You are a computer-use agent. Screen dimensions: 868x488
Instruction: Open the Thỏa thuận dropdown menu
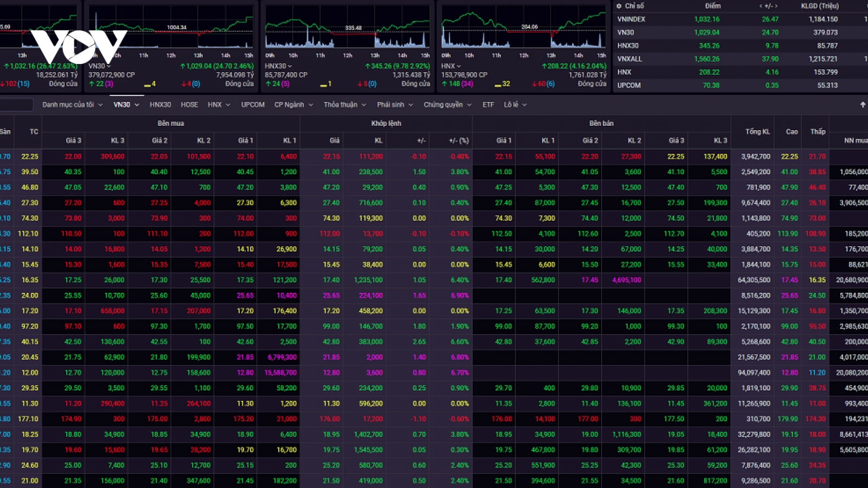(x=345, y=105)
